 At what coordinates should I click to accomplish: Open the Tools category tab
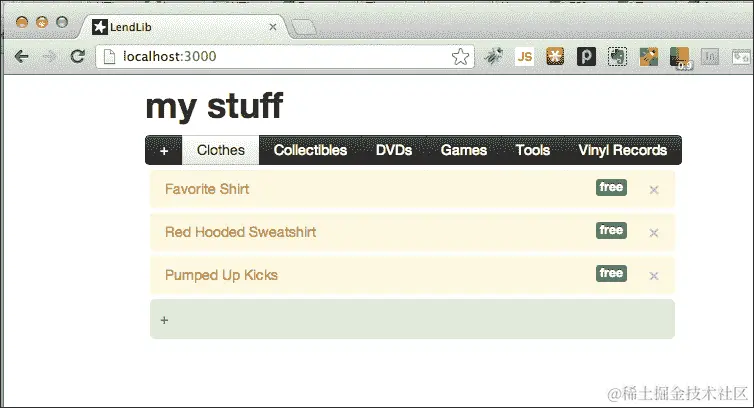tap(533, 150)
